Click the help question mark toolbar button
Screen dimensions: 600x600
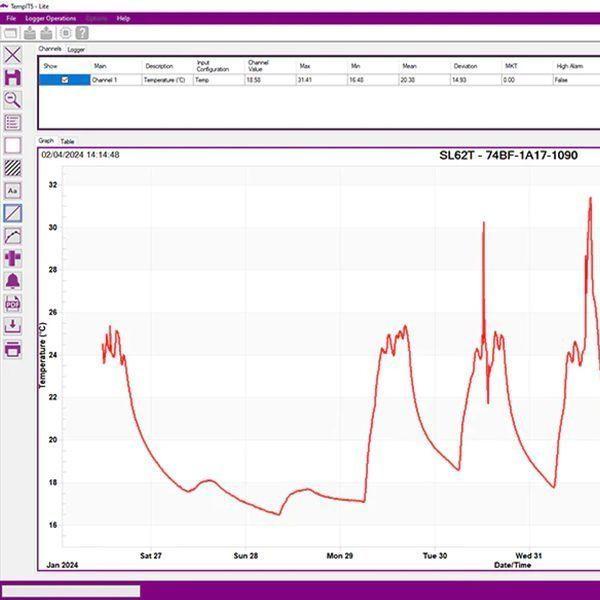[82, 32]
